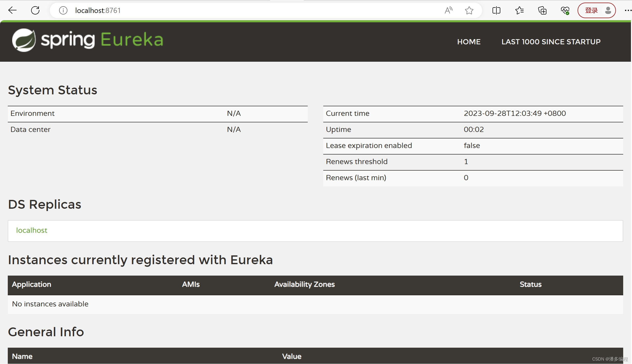
Task: Open split screen view icon
Action: [x=496, y=10]
